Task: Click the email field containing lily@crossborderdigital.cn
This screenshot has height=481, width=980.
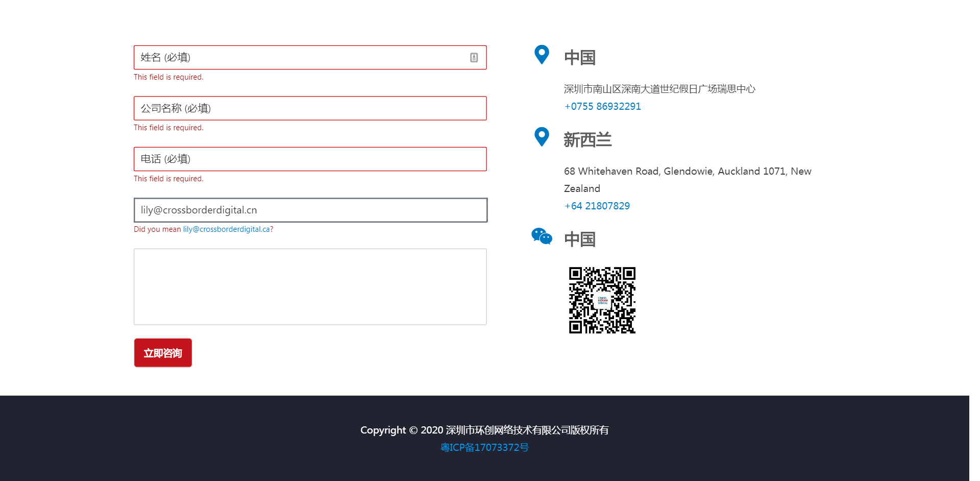Action: [310, 210]
